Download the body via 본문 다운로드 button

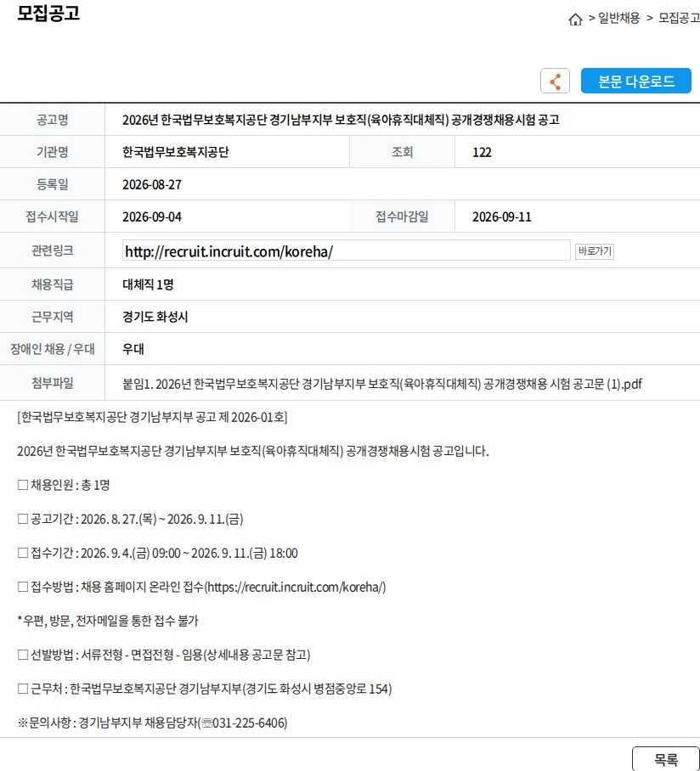(x=636, y=81)
